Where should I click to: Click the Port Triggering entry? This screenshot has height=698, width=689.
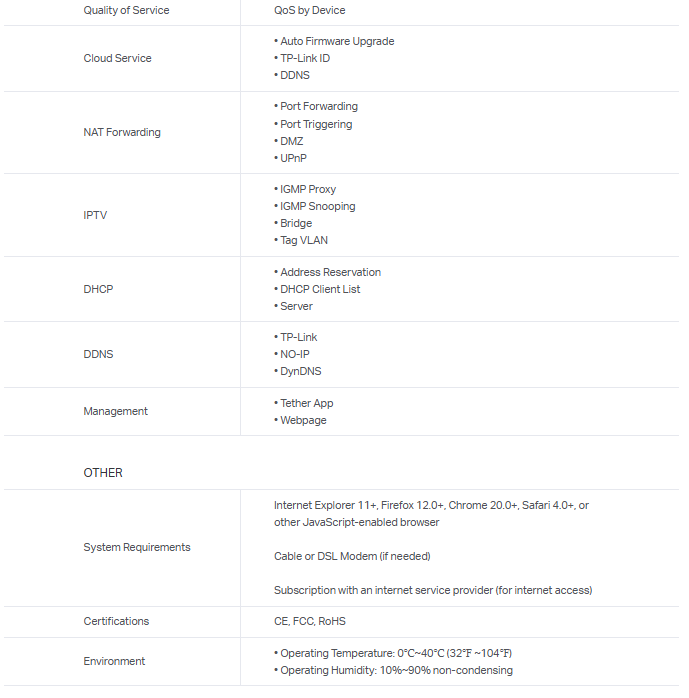[315, 124]
